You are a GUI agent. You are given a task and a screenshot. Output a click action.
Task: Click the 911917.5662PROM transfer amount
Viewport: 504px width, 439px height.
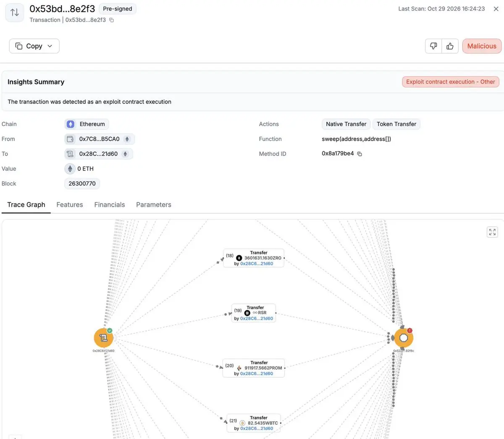click(x=263, y=368)
